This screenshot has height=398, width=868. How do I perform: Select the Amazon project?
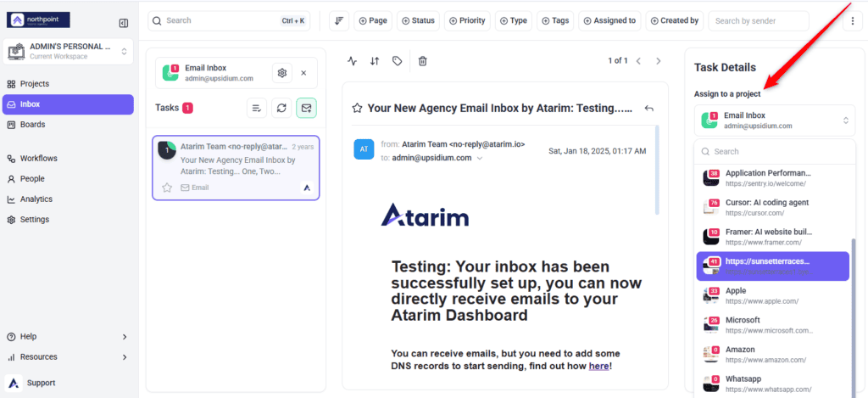[x=773, y=354]
